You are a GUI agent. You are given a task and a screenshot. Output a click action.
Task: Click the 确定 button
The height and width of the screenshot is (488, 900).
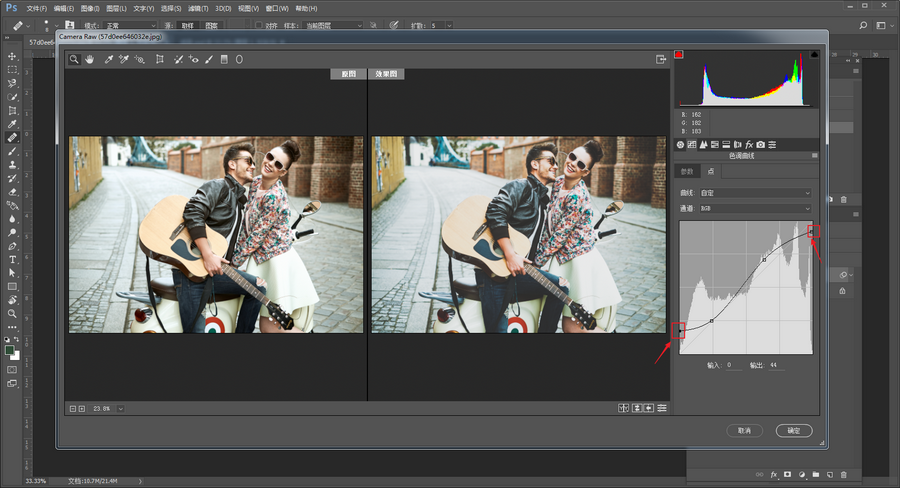click(794, 430)
